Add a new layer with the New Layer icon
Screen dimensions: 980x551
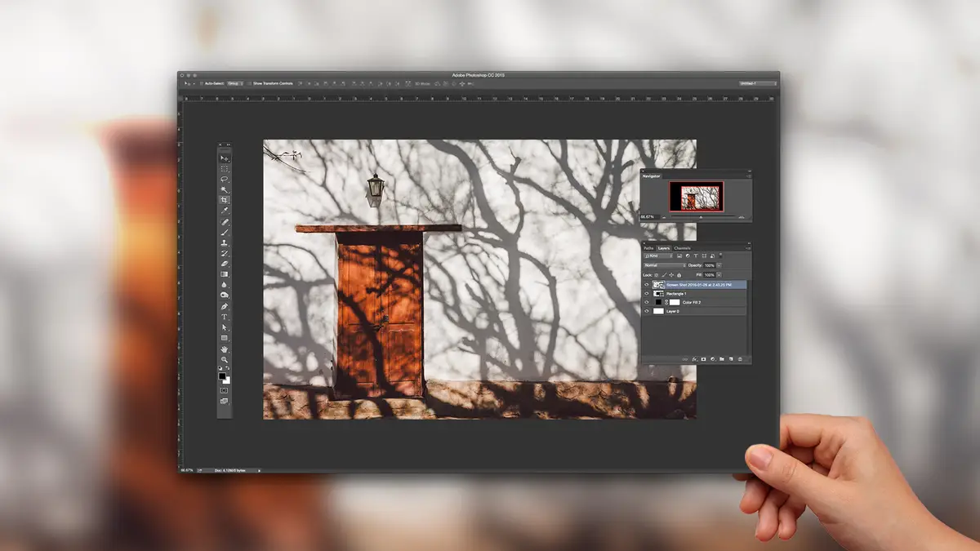point(729,359)
